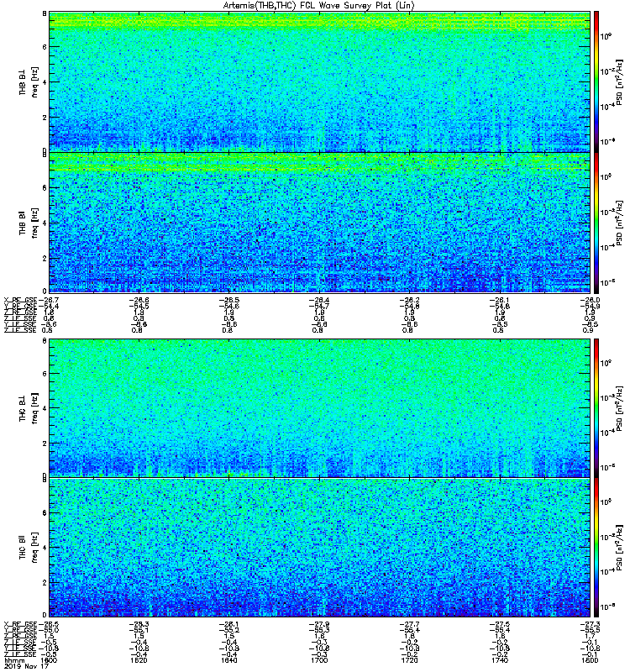Click the color bar next to the THB B∥ panel
Image resolution: width=630 pixels, height=672 pixels.
tap(596, 223)
